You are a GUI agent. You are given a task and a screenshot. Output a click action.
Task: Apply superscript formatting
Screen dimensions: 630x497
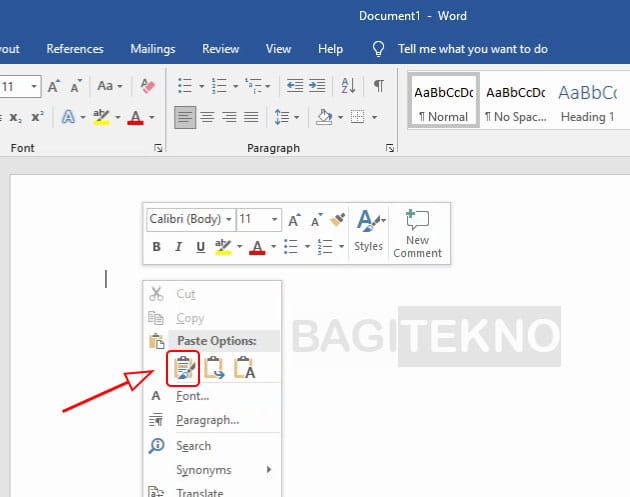click(x=37, y=117)
